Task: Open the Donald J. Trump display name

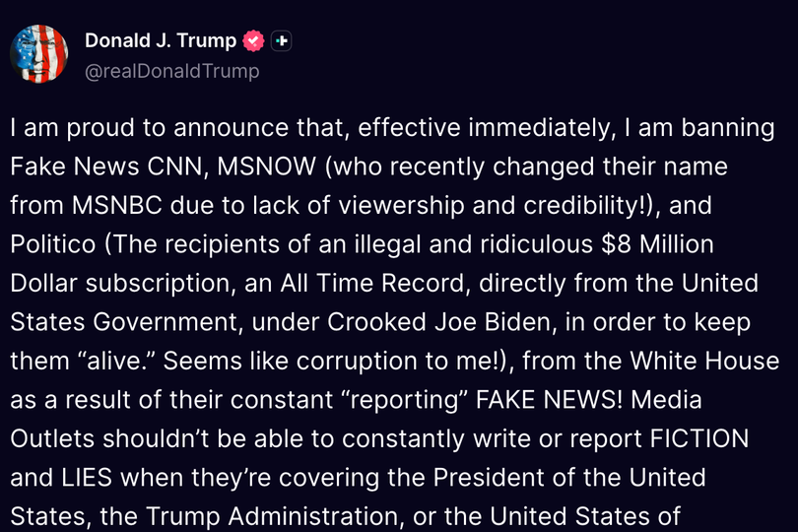Action: pos(161,40)
